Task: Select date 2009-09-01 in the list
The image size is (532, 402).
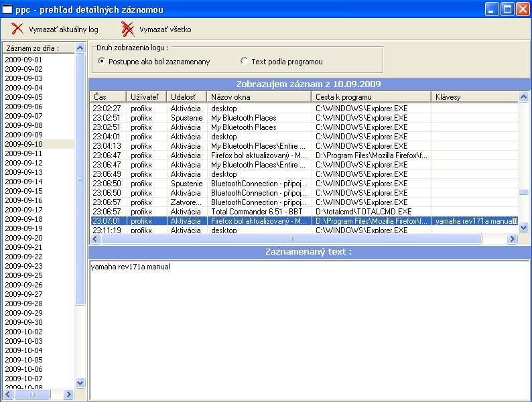Action: click(x=23, y=60)
